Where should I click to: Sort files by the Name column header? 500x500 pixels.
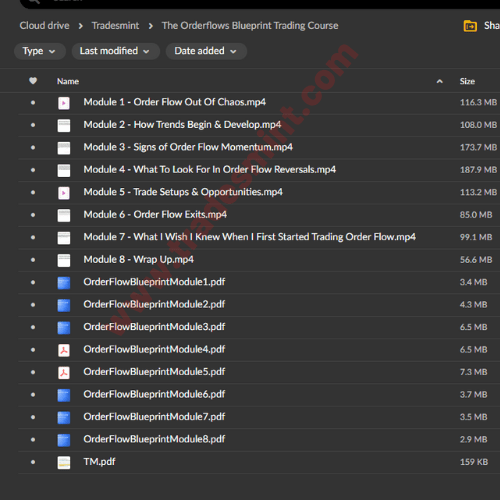(x=68, y=81)
